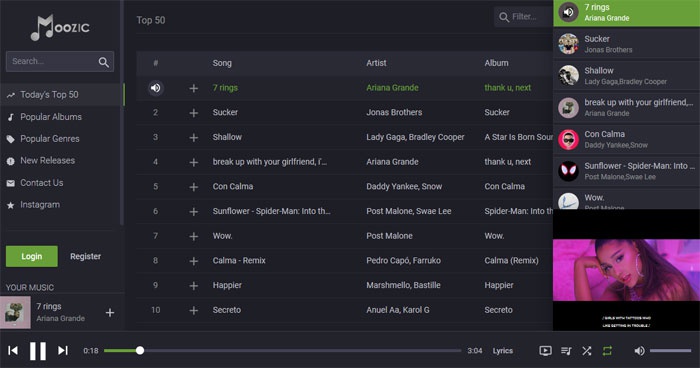Skip to previous track

tap(13, 351)
